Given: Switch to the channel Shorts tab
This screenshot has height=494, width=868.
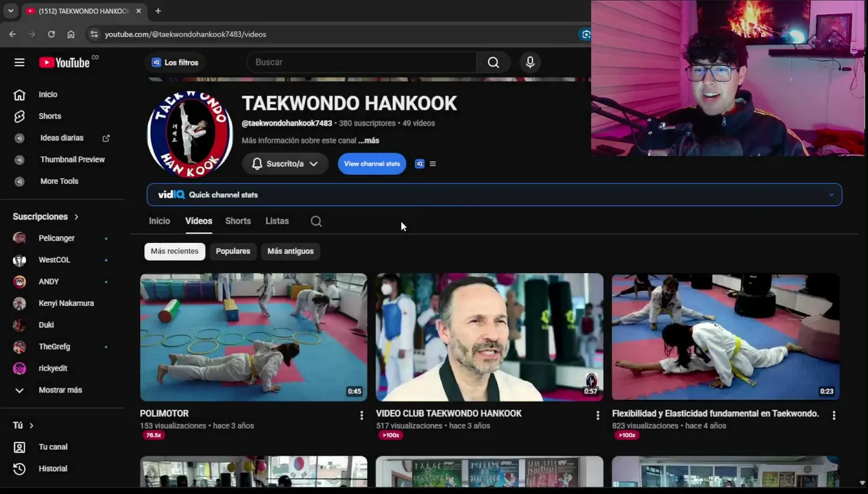Looking at the screenshot, I should [x=238, y=221].
